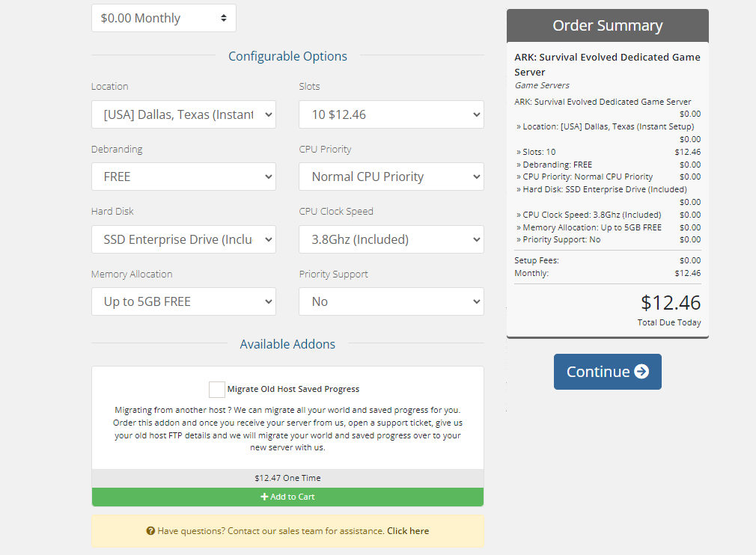Screen dimensions: 756x555
Task: Click the $12.47 One Time price bar
Action: click(x=287, y=477)
